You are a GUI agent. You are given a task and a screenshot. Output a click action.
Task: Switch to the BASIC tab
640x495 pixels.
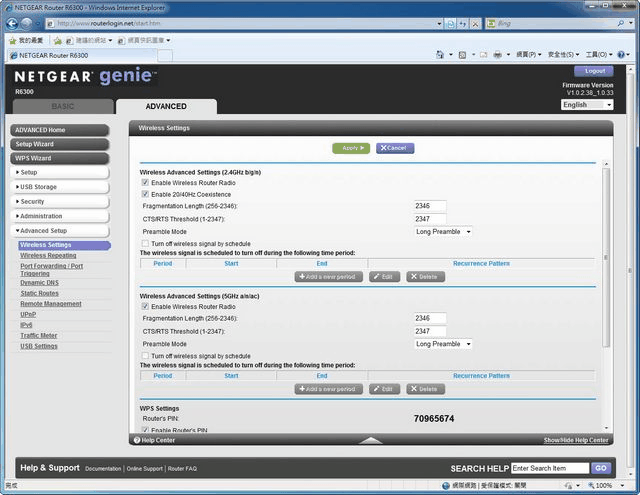coord(63,106)
